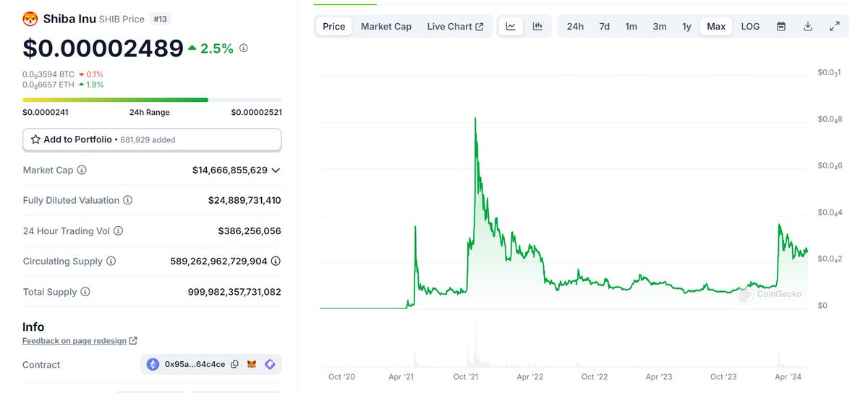Open info icon next to 2.5% change

[x=244, y=48]
